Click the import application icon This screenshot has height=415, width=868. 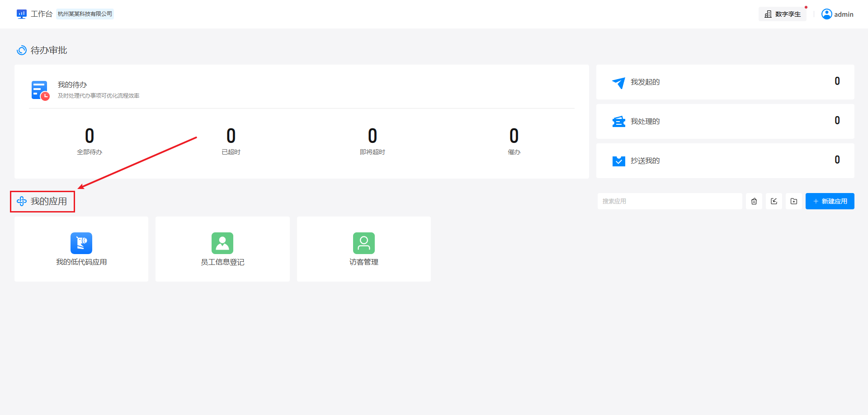[774, 201]
